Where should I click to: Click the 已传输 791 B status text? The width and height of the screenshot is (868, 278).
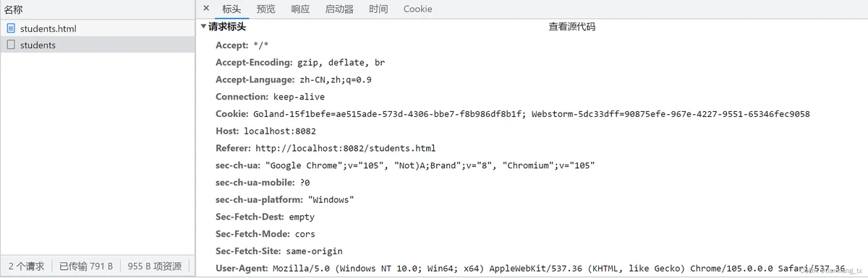85,266
